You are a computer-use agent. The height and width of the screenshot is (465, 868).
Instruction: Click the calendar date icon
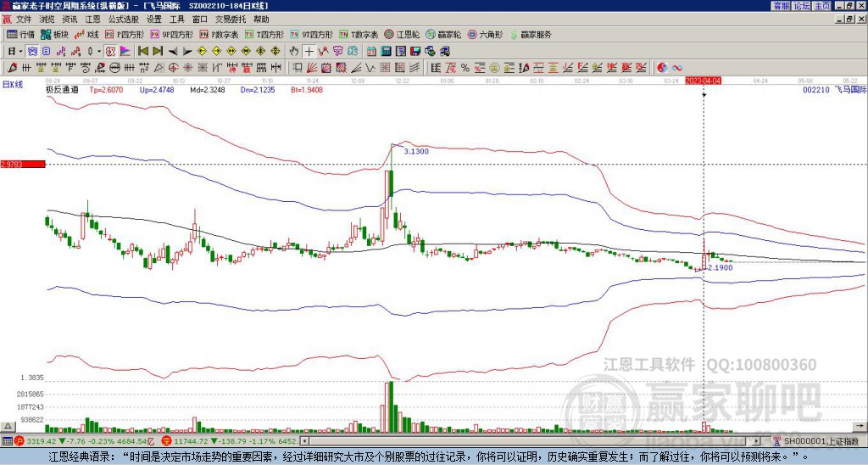(x=371, y=52)
